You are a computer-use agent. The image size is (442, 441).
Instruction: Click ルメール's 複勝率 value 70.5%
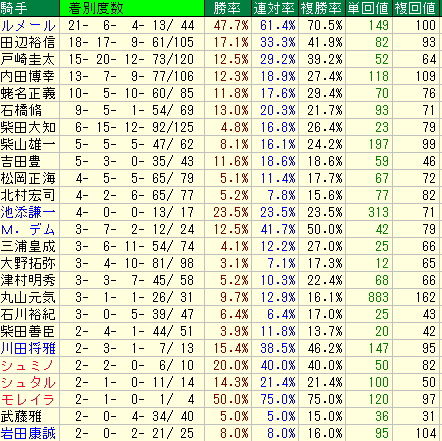tap(325, 26)
